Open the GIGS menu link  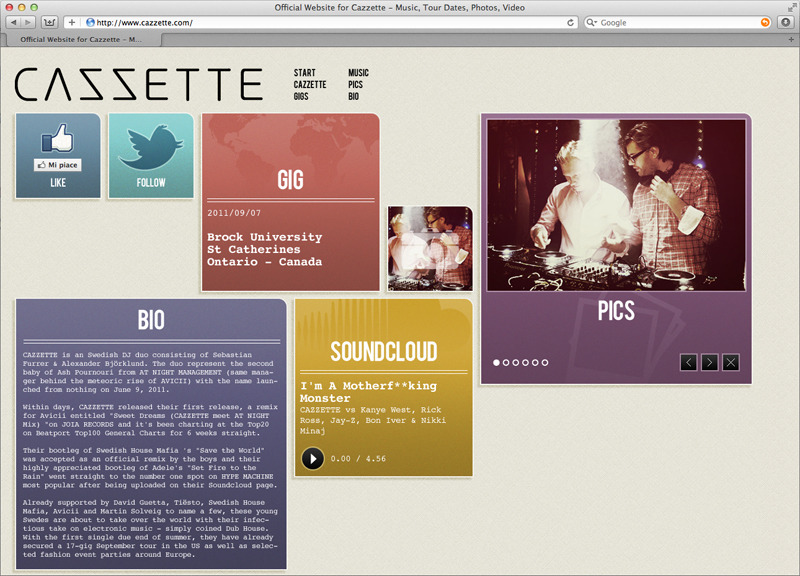(x=301, y=96)
